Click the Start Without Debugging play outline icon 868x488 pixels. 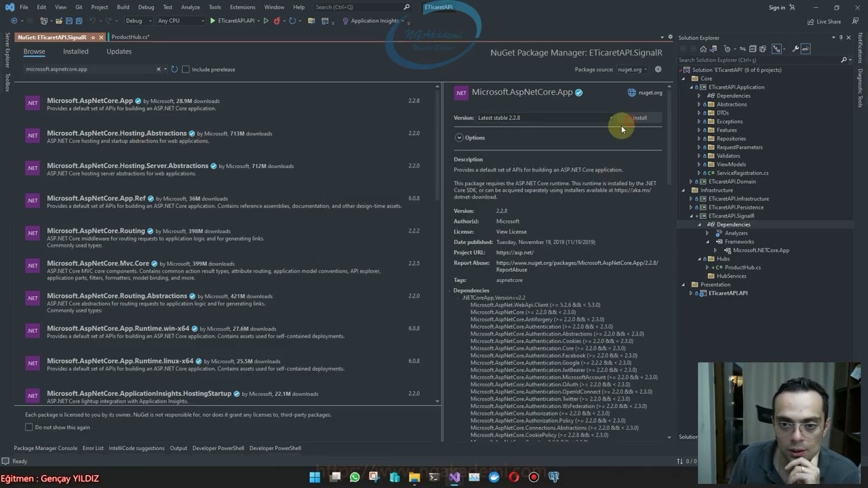point(266,20)
